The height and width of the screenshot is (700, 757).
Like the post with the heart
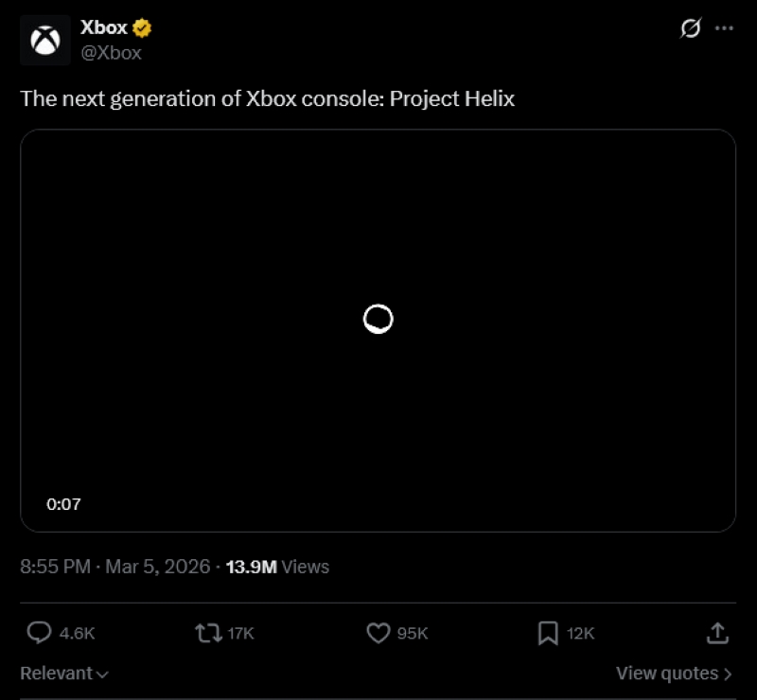click(378, 633)
